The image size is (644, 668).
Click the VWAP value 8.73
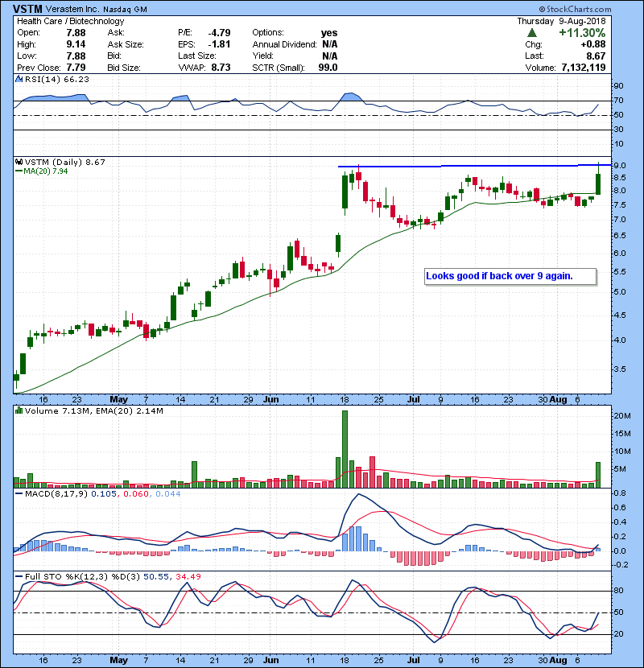[x=221, y=68]
